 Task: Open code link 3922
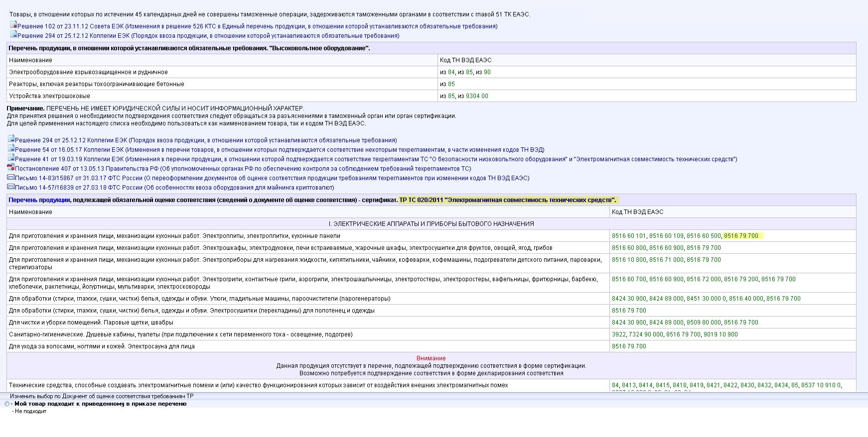pyautogui.click(x=618, y=334)
